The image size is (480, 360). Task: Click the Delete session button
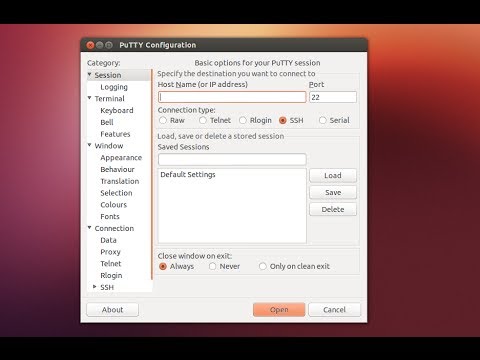(333, 209)
